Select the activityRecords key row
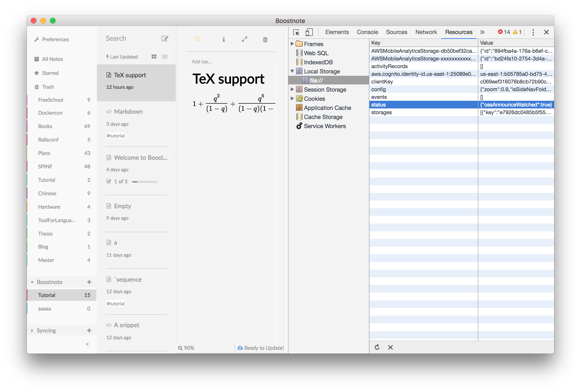581x392 pixels. [x=462, y=66]
